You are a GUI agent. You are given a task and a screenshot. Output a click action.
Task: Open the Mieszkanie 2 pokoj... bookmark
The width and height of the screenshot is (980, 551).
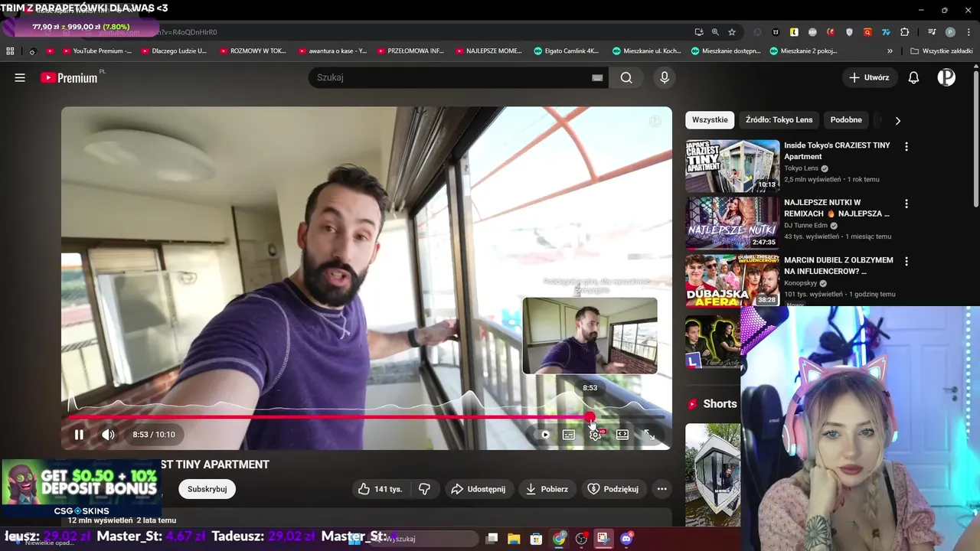(803, 51)
